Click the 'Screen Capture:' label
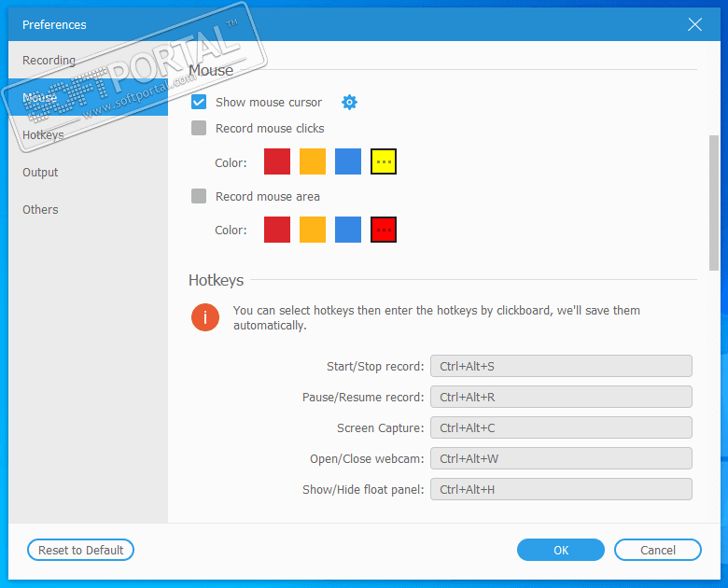 380,428
